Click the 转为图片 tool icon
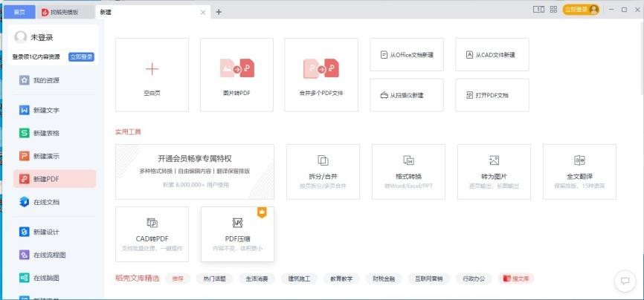The width and height of the screenshot is (644, 300). pyautogui.click(x=494, y=160)
